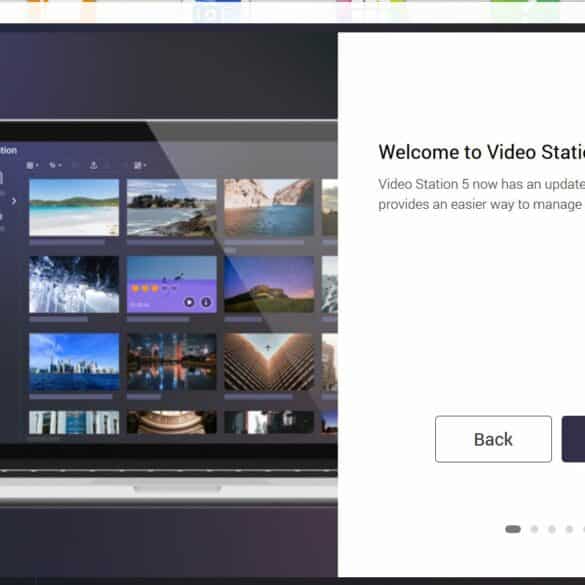Click the "Welcome to Video Stati" heading
Viewport: 585px width, 585px height.
tap(482, 152)
